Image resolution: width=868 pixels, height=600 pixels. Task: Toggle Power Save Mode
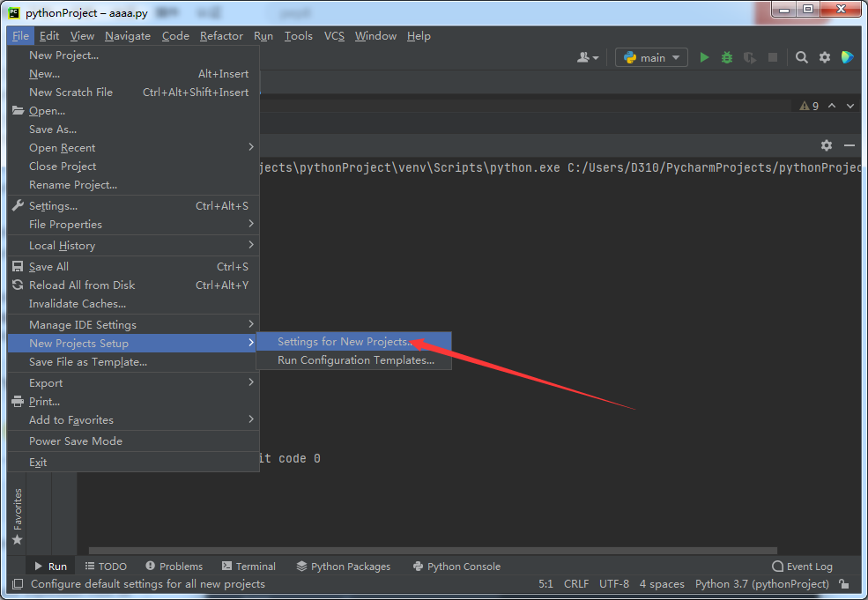(133, 441)
